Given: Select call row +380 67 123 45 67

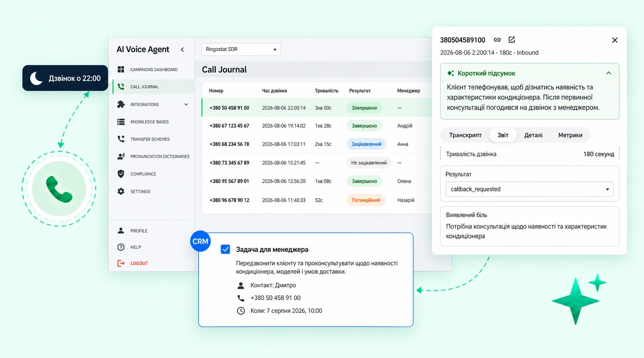Looking at the screenshot, I should pyautogui.click(x=317, y=126).
